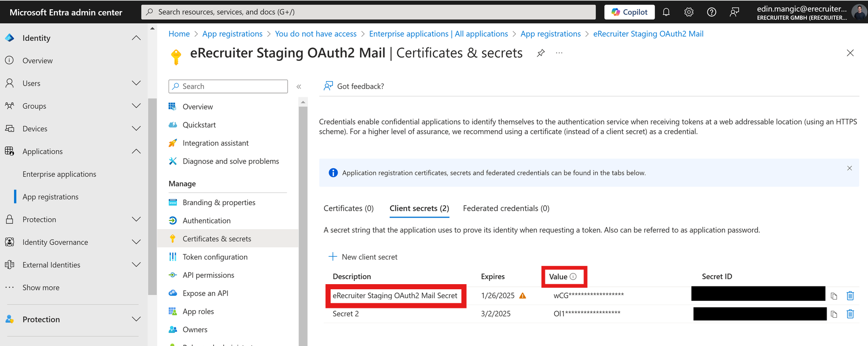Go to Enterprise applications in left nav

[60, 174]
